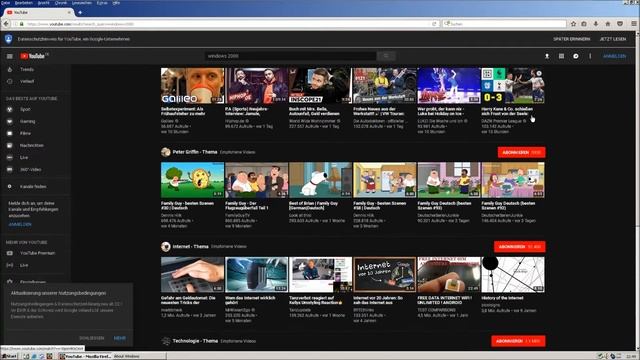Reload the page with the refresh icon
The image size is (640, 360).
point(434,24)
